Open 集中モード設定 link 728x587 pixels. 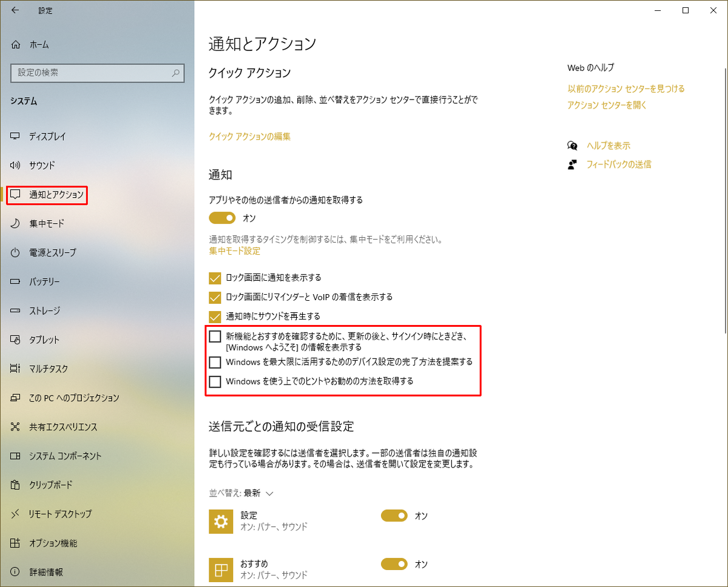234,250
